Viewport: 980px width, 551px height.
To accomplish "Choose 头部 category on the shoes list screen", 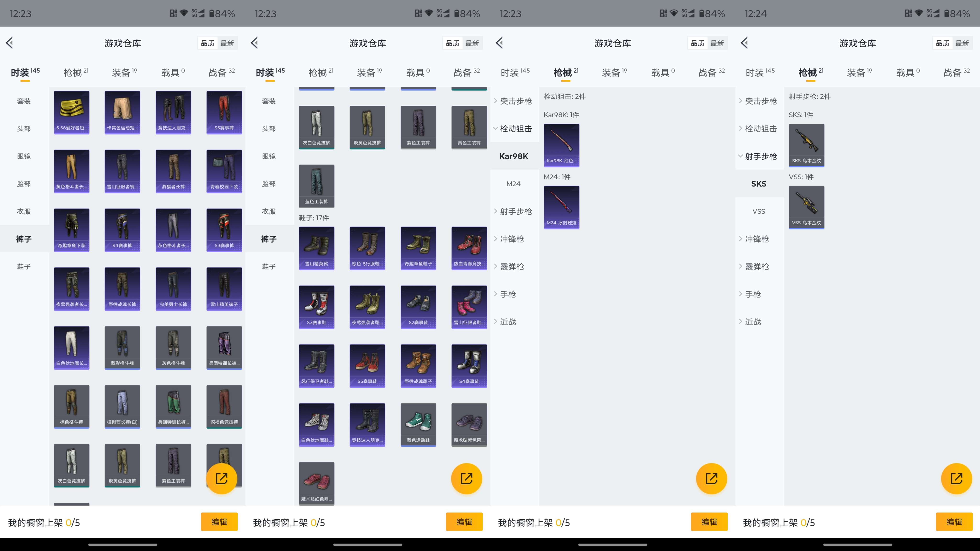I will 269,128.
